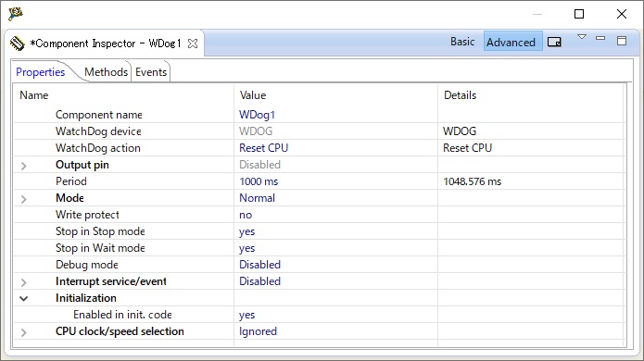Expand CPU clock/speed selection group
This screenshot has width=644, height=361.
(x=24, y=332)
